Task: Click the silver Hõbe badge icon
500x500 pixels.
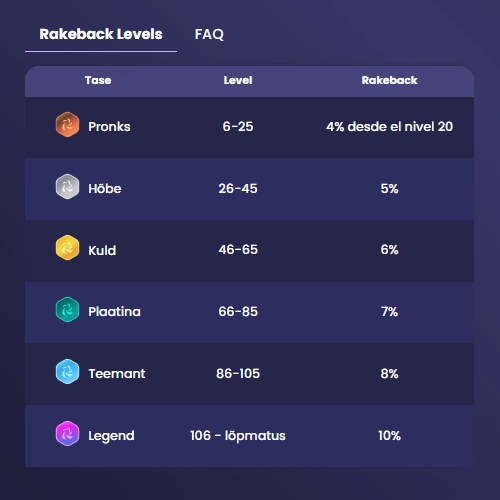Action: click(67, 187)
